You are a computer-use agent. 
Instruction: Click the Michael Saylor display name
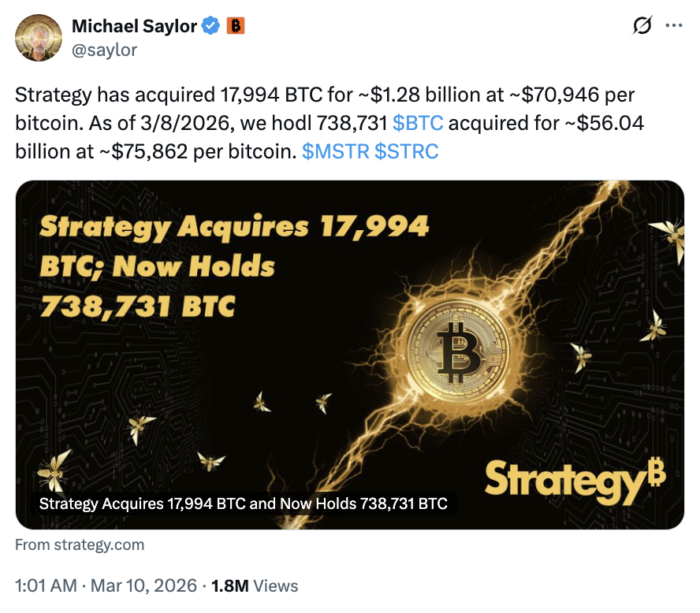[x=134, y=26]
